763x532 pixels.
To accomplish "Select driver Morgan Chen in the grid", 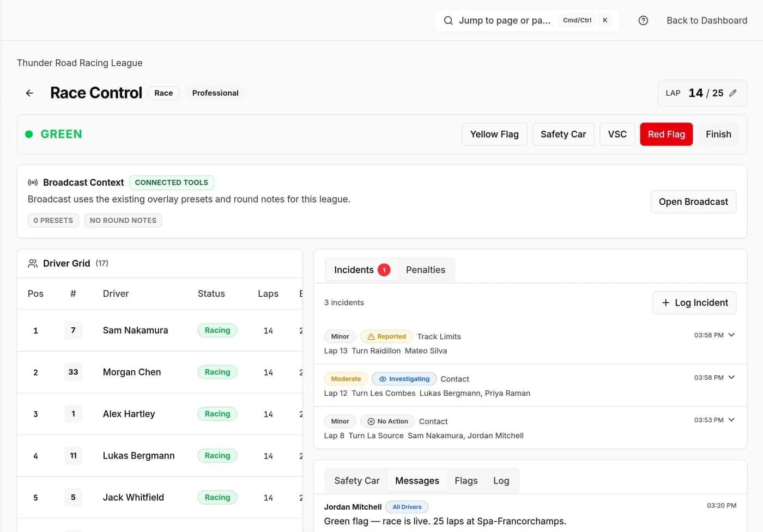I will [132, 372].
